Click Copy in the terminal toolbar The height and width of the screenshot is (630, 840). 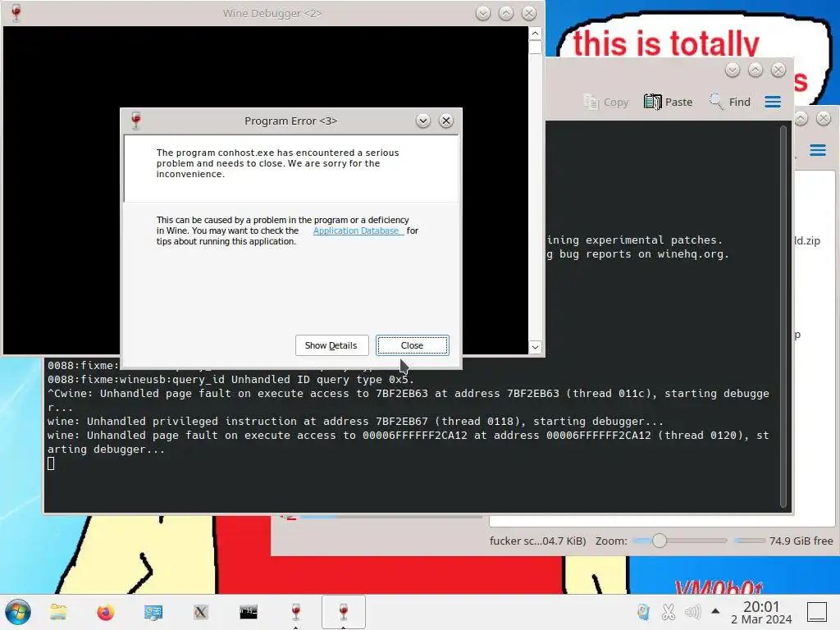point(606,102)
